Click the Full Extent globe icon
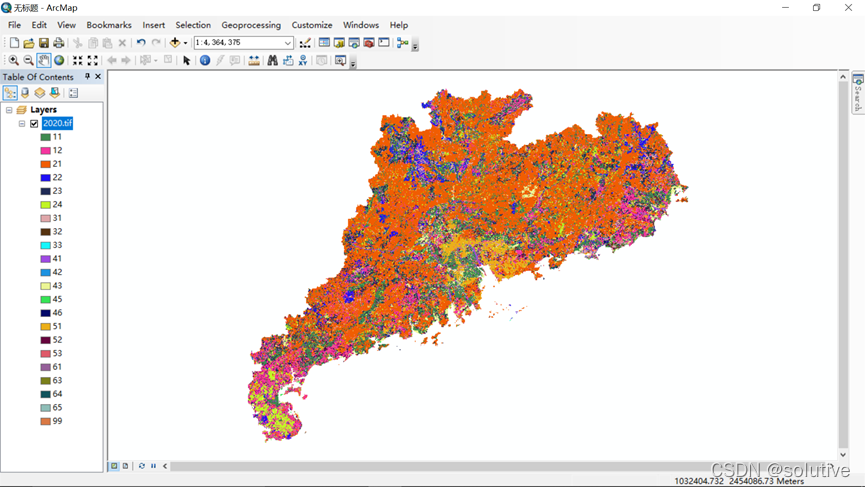Viewport: 865px width, 487px height. (x=59, y=61)
